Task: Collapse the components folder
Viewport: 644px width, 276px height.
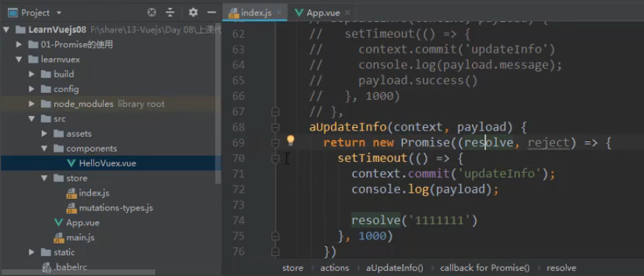Action: coord(44,149)
